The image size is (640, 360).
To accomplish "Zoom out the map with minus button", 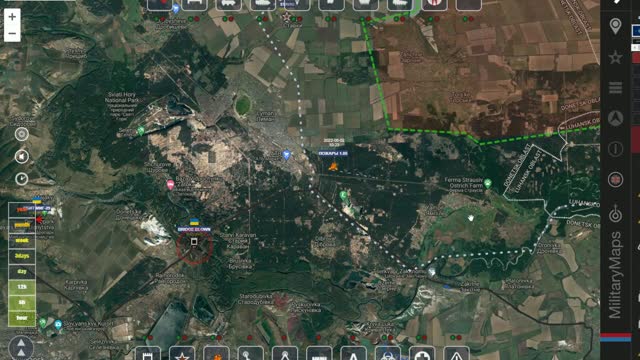I will pyautogui.click(x=12, y=33).
